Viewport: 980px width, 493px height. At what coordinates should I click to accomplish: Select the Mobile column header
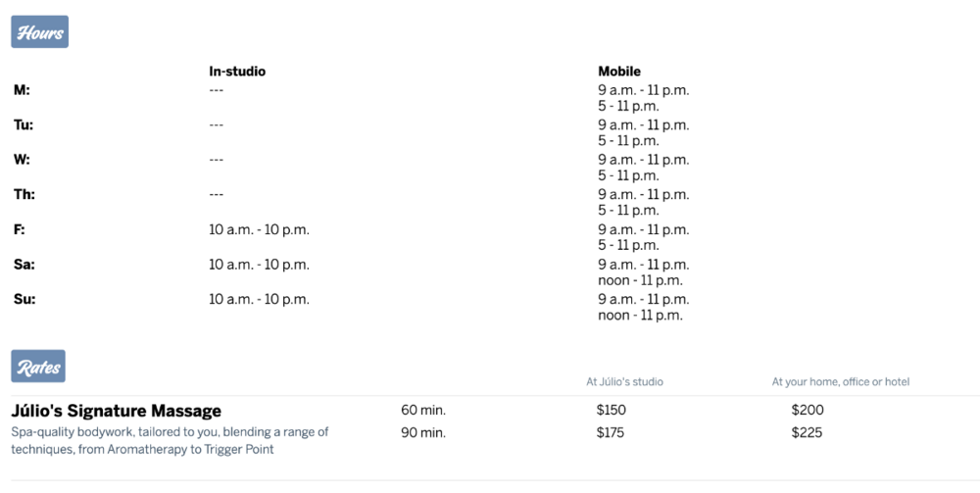(x=619, y=72)
